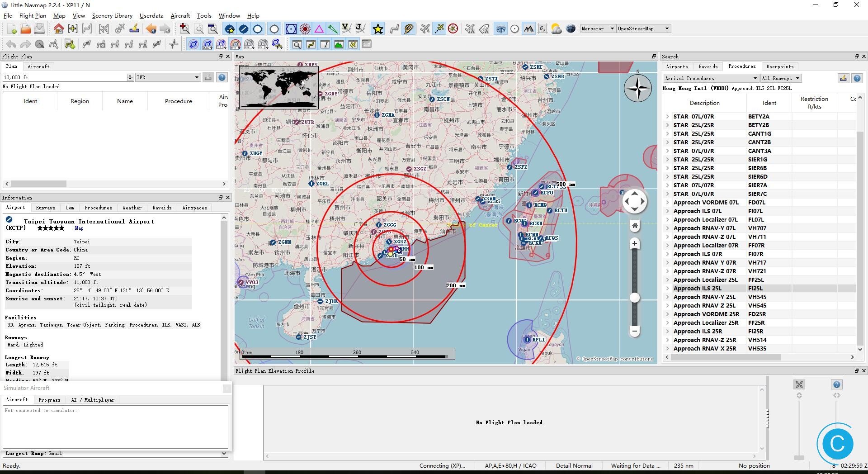The height and width of the screenshot is (474, 868).
Task: Open a flight plan file
Action: pyautogui.click(x=25, y=29)
